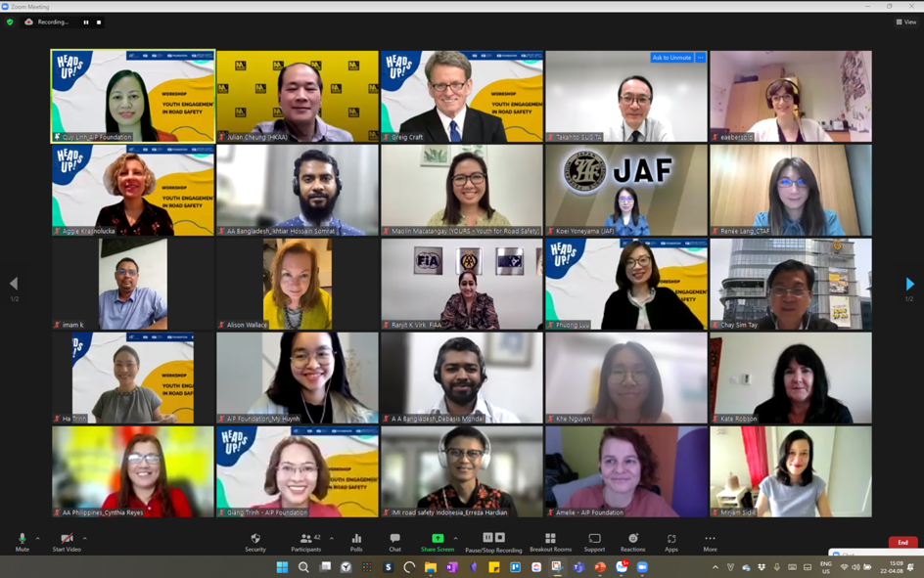Open the View layout menu
Screen dimensions: 924x578
[x=906, y=22]
